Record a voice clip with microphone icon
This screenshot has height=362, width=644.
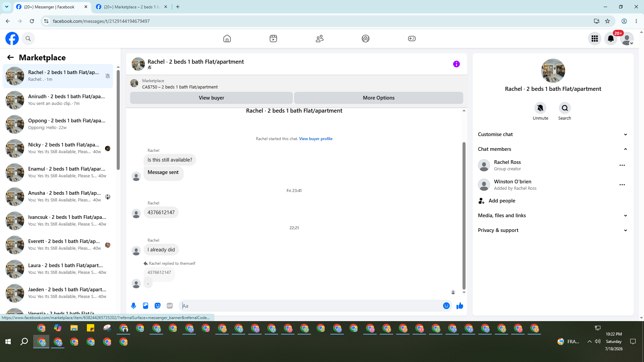coord(133,306)
